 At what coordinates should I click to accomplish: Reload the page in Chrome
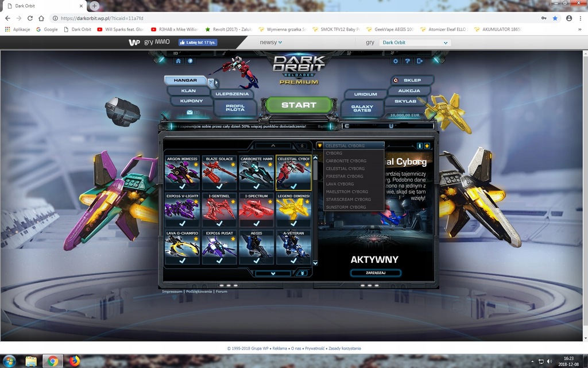click(30, 18)
